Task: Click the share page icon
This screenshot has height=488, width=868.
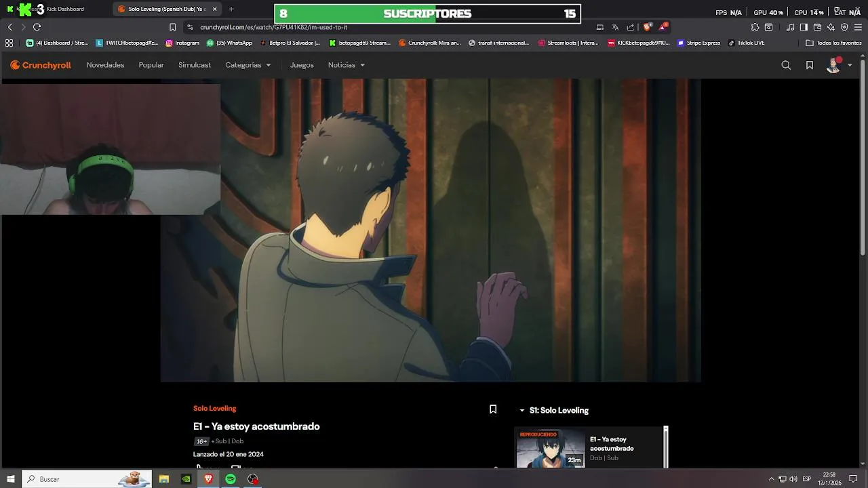Action: tap(631, 27)
